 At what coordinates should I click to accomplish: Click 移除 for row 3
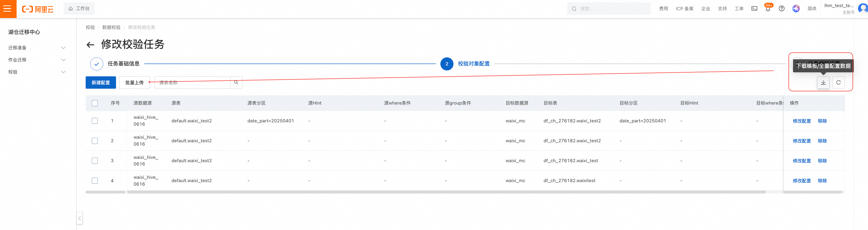[x=822, y=161]
